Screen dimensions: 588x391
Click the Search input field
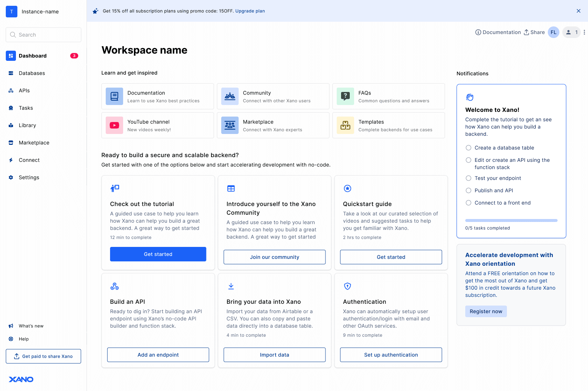[x=43, y=35]
